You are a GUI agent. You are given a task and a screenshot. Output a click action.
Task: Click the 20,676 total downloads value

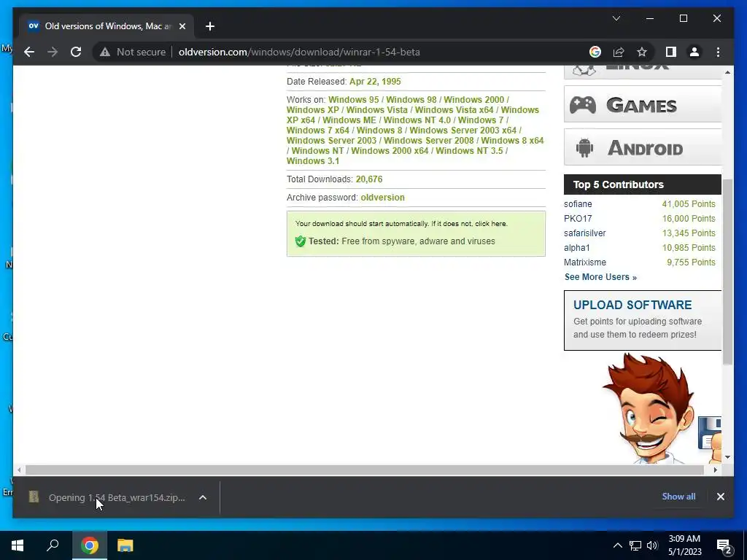point(368,179)
